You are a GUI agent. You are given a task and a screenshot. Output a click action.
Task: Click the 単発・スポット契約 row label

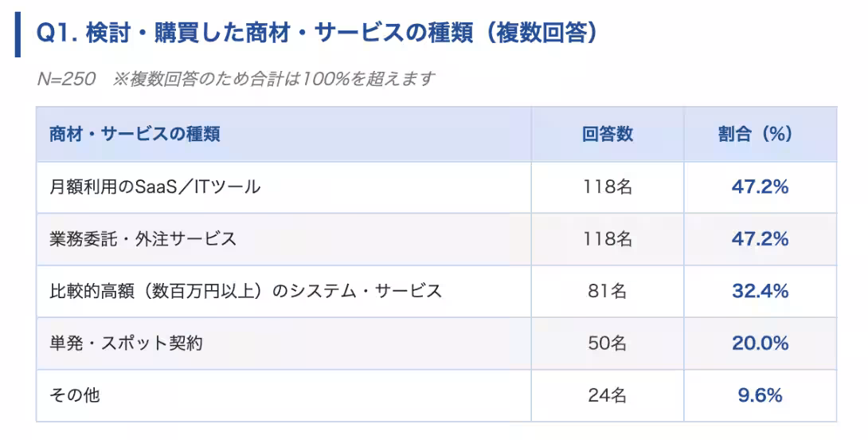tap(126, 343)
